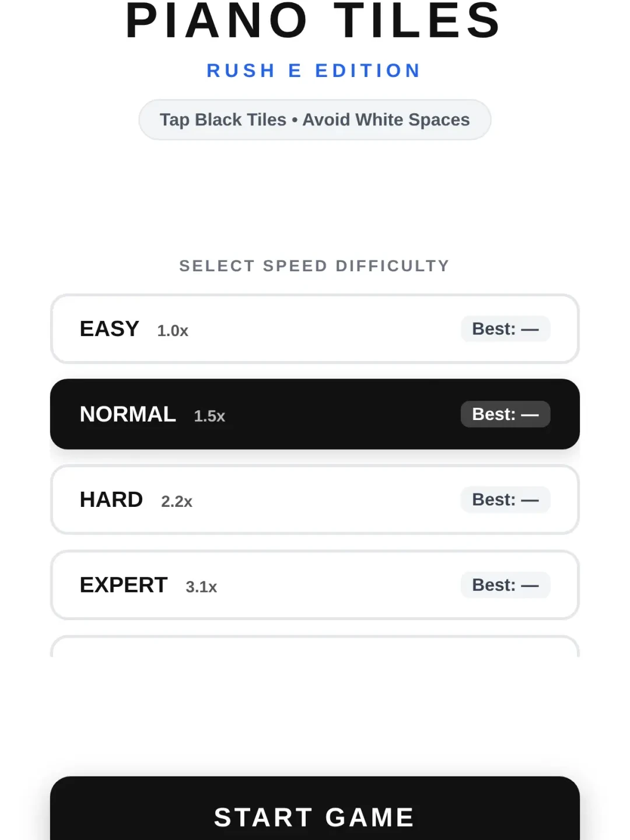Click the EXPERT label text
The width and height of the screenshot is (630, 840).
click(x=124, y=585)
